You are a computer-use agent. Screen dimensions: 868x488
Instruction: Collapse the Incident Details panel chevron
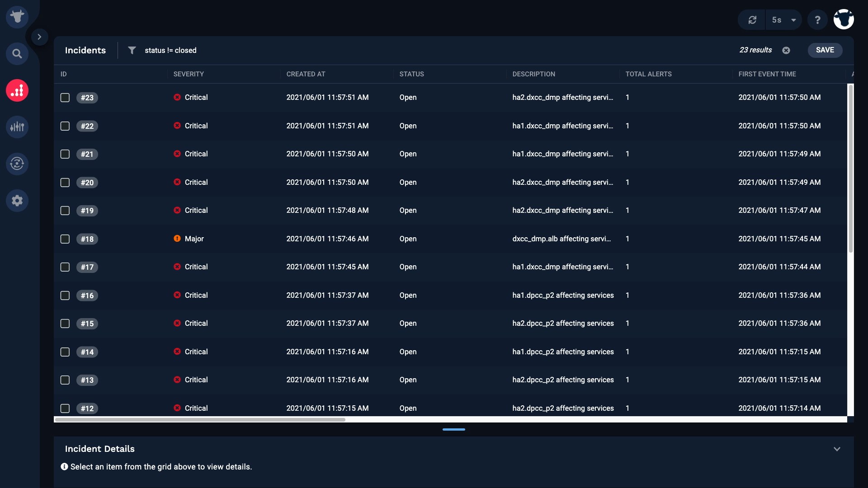(837, 449)
